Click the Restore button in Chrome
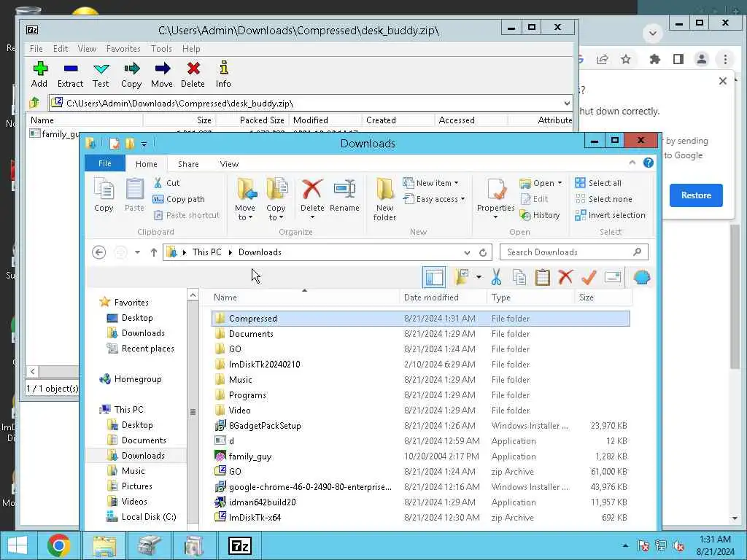 [696, 195]
